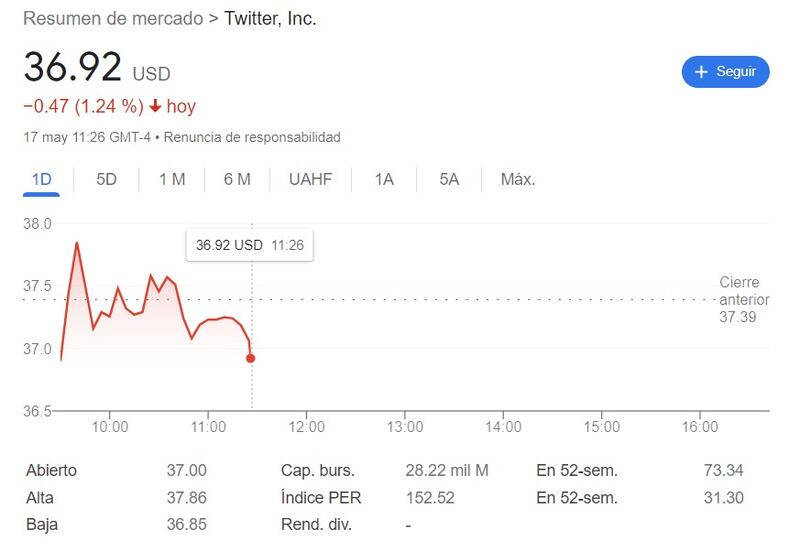Click the Cap. burs. value 28.22 mil M

[447, 470]
